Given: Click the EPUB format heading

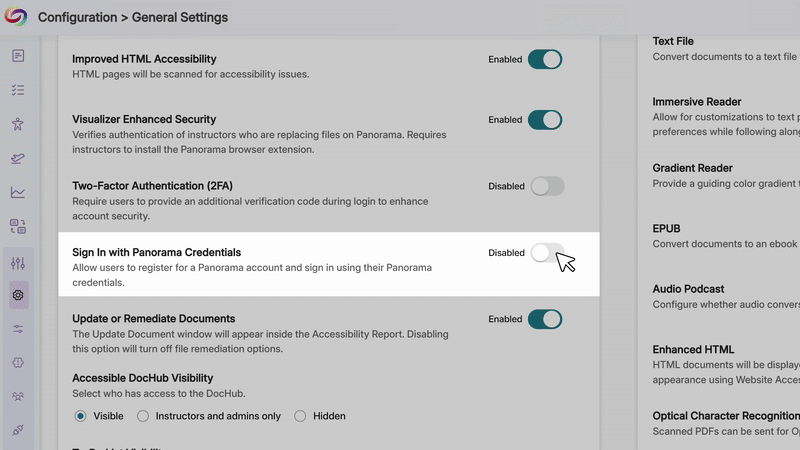Looking at the screenshot, I should [666, 229].
